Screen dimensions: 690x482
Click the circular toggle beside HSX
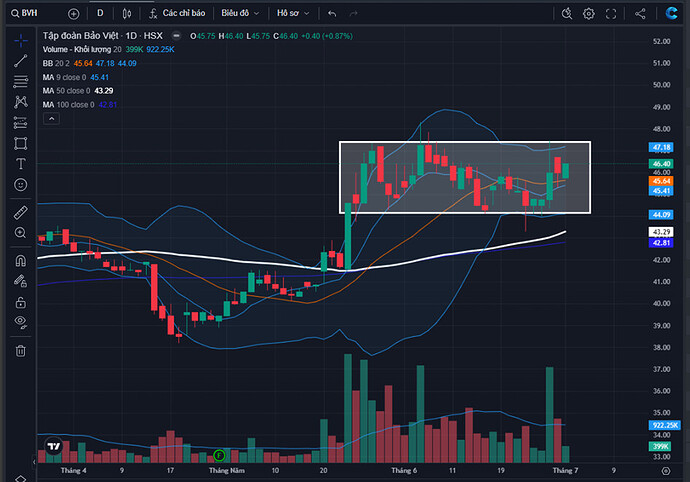click(176, 36)
